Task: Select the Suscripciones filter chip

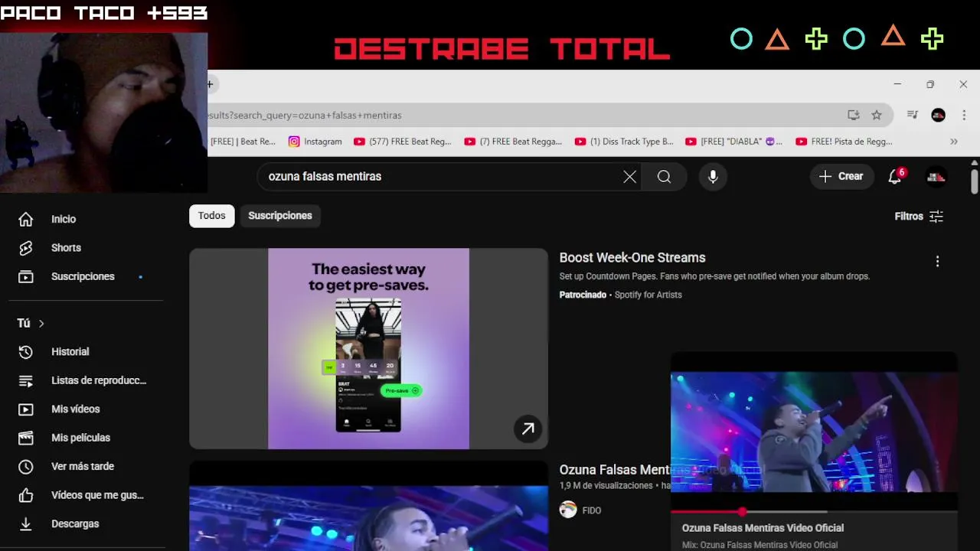Action: click(280, 216)
